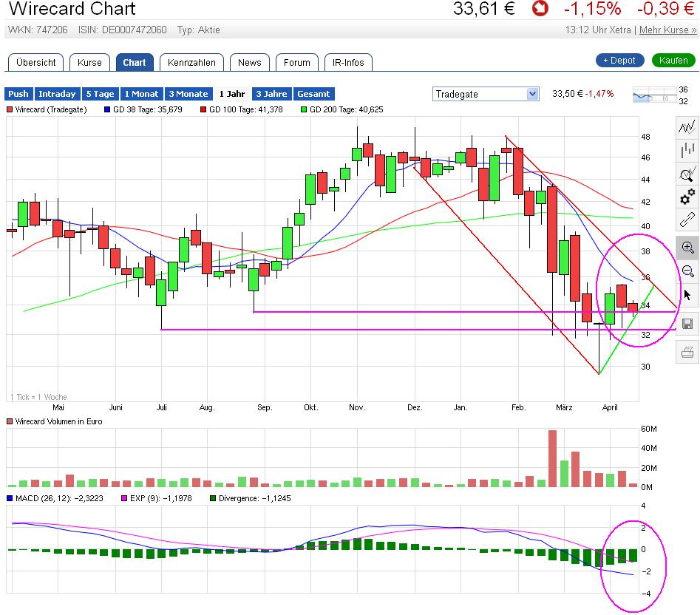Click the red price trend arrow icon

coord(540,8)
